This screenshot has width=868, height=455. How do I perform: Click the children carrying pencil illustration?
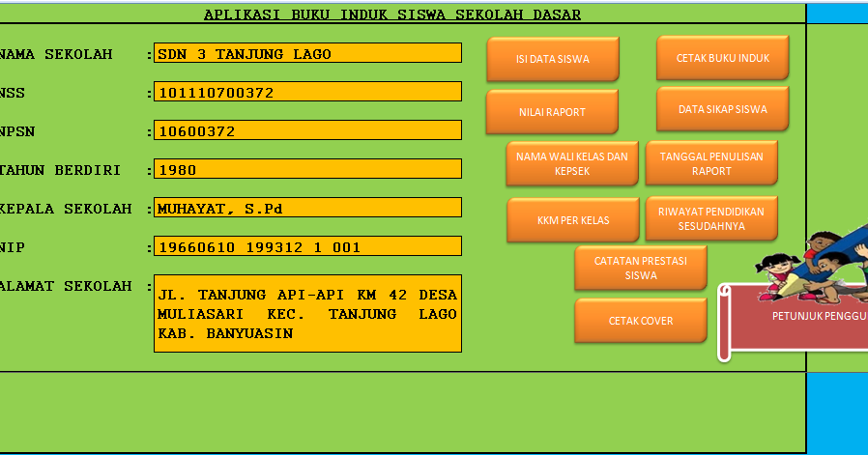(812, 265)
